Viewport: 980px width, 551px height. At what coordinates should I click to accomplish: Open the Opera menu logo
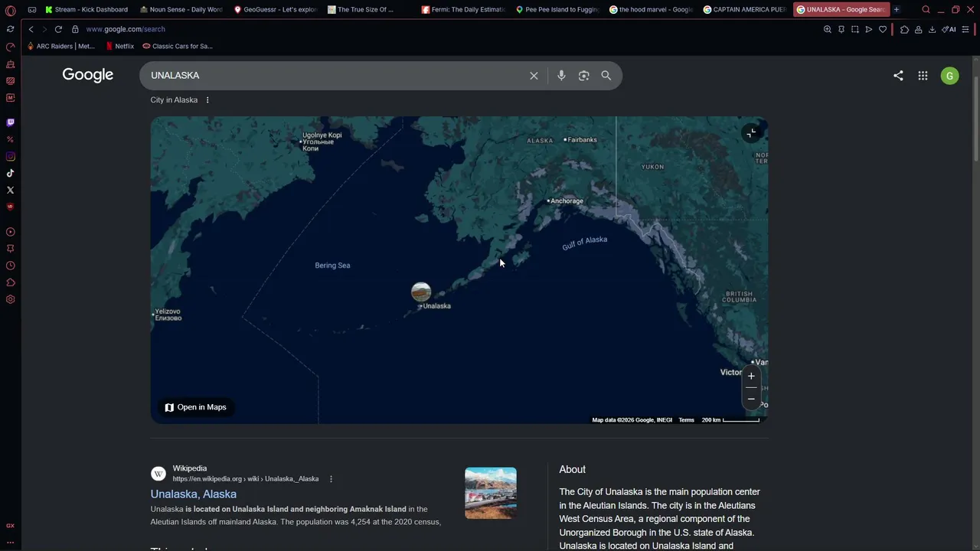click(x=10, y=10)
